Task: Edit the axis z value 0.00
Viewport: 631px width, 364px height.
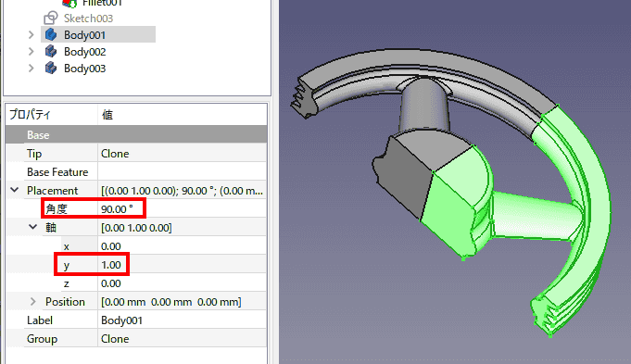Action: pyautogui.click(x=183, y=283)
